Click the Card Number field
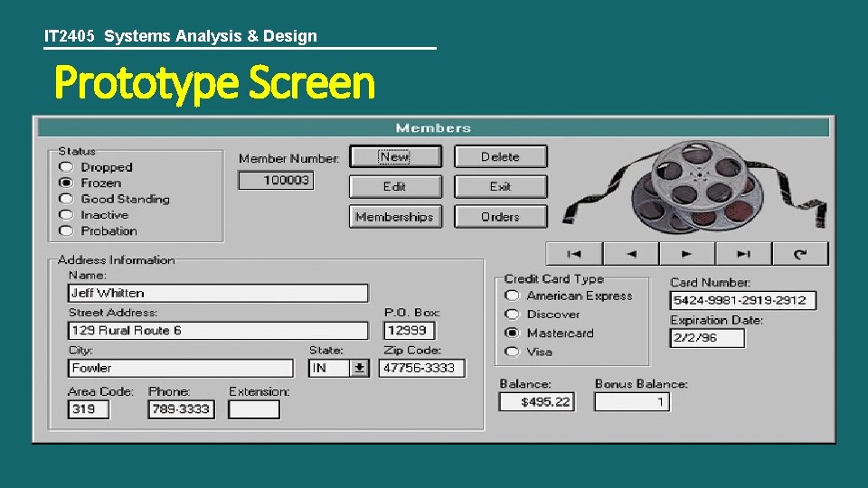This screenshot has height=488, width=868. pyautogui.click(x=743, y=300)
